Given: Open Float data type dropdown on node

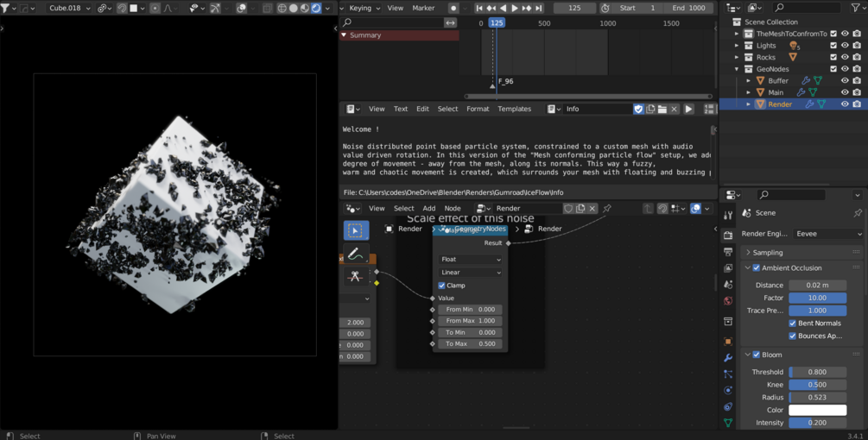Looking at the screenshot, I should (470, 259).
